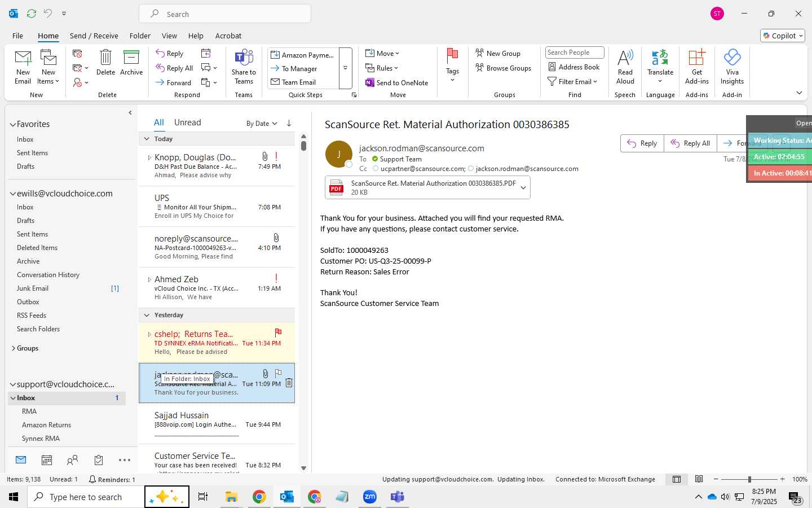812x508 pixels.
Task: Click Share to Teams icon
Action: (x=244, y=67)
